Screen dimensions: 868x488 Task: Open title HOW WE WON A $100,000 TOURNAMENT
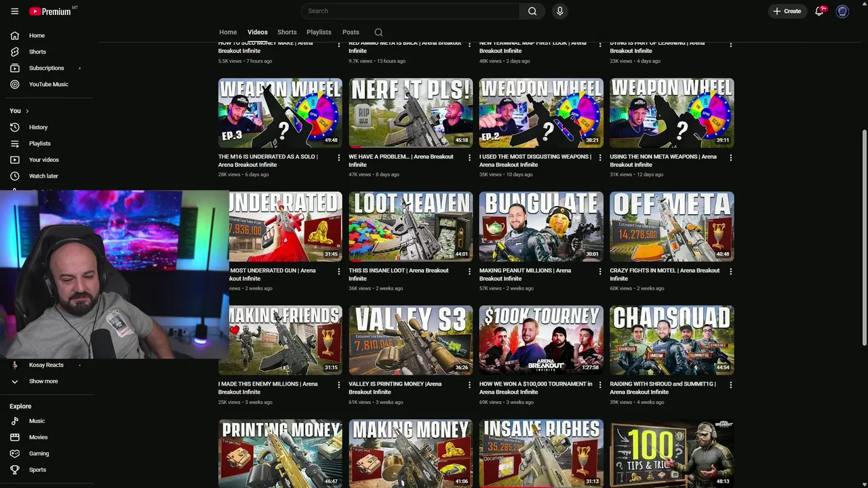pos(536,388)
